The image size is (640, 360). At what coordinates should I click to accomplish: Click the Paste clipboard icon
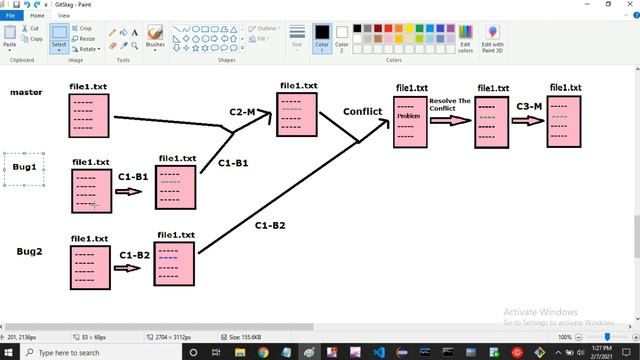[x=10, y=32]
